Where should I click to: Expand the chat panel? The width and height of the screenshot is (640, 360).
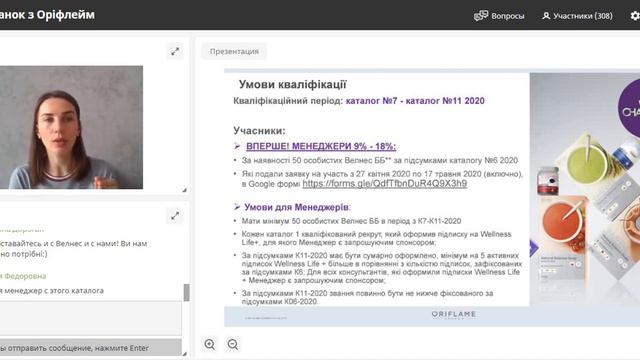click(x=175, y=216)
